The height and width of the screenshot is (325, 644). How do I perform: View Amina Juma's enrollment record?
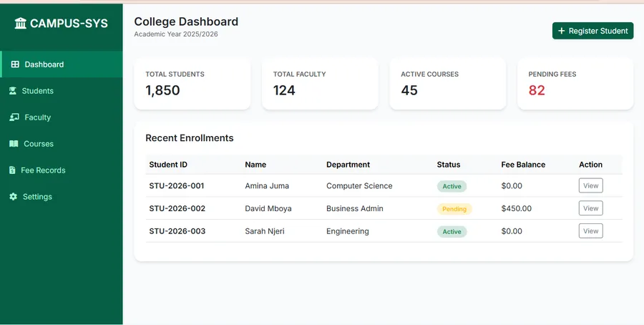point(590,185)
